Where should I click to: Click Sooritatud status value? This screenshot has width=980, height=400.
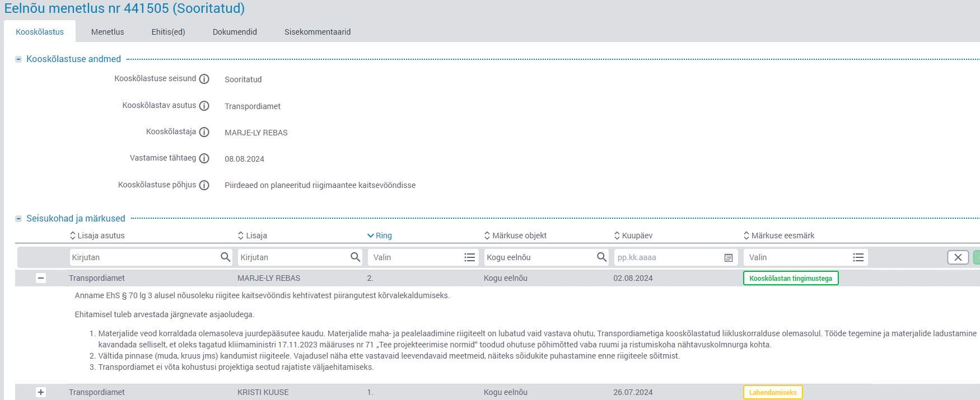[x=243, y=79]
